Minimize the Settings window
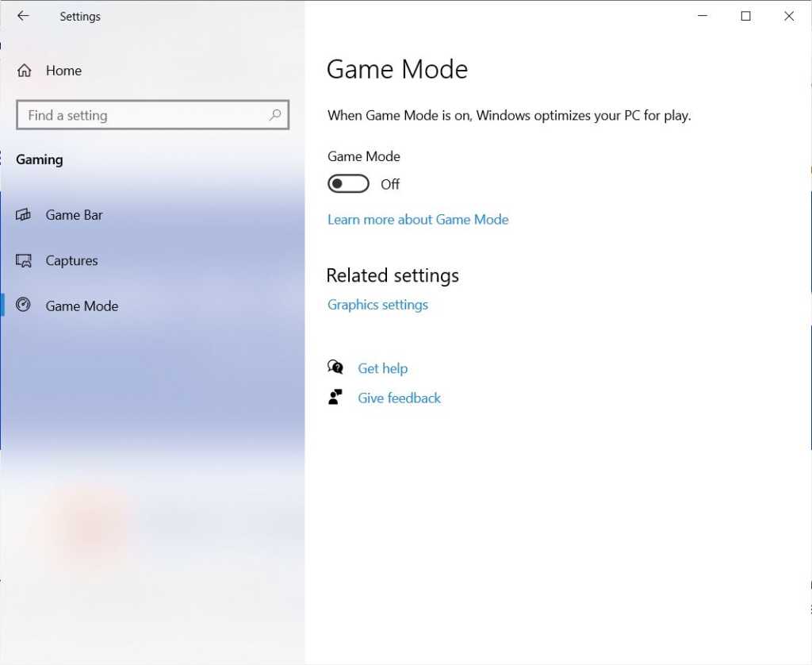 click(703, 16)
